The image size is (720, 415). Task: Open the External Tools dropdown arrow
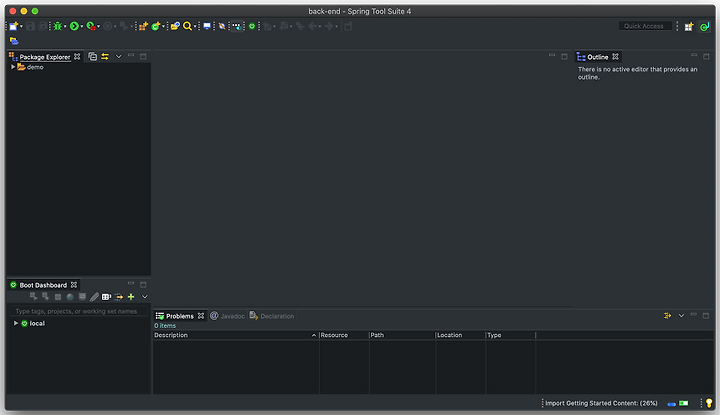click(99, 27)
